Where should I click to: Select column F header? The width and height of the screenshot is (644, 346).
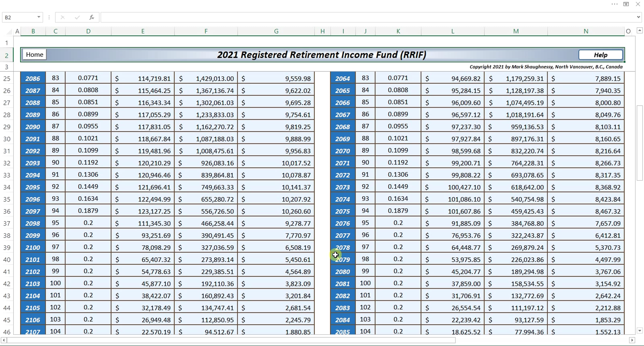pos(206,31)
